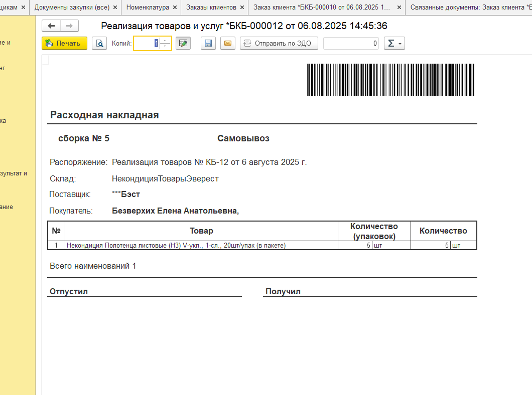Click the barcode image on the invoice
532x395 pixels.
point(390,80)
